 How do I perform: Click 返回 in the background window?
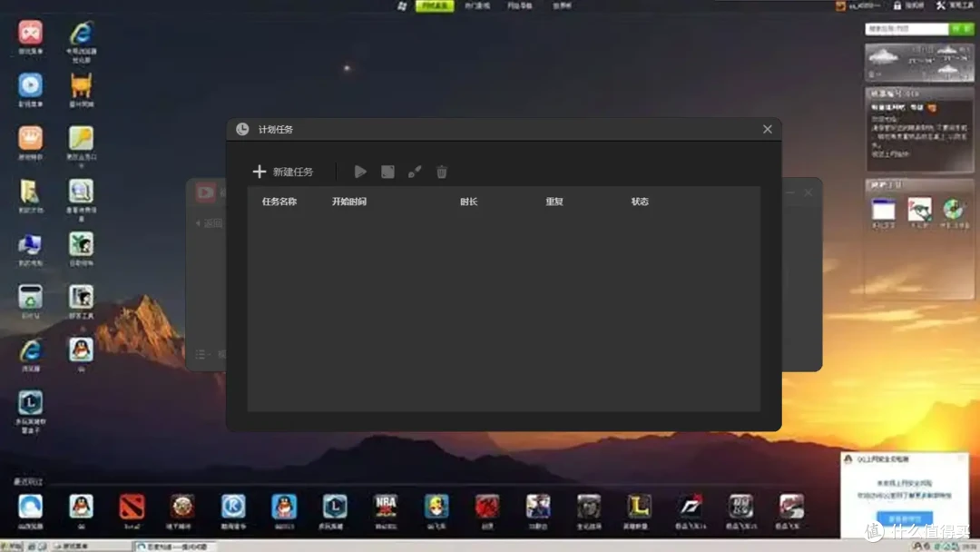(210, 223)
